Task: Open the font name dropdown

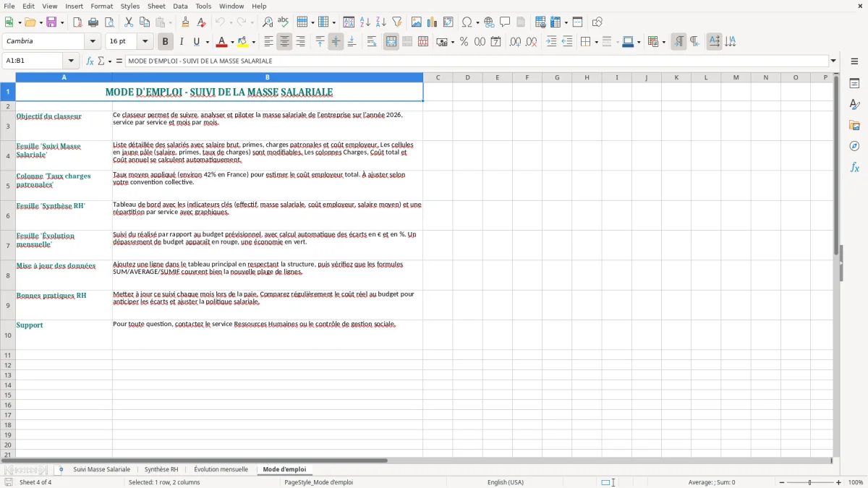Action: (x=93, y=41)
